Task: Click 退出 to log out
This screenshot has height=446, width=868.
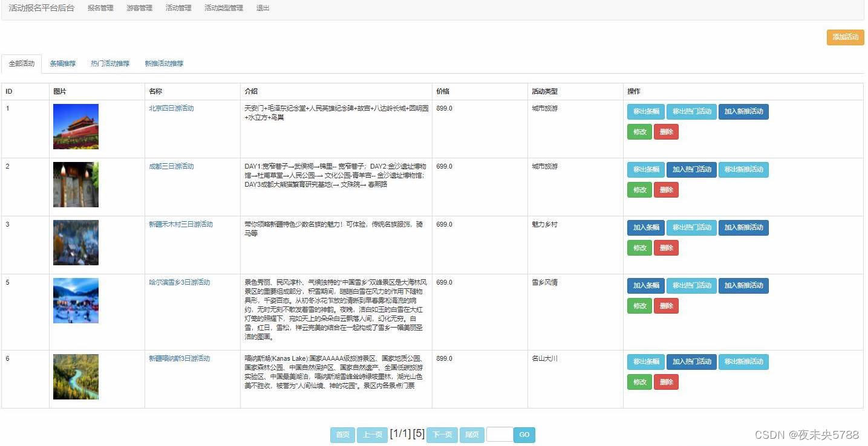Action: coord(263,8)
